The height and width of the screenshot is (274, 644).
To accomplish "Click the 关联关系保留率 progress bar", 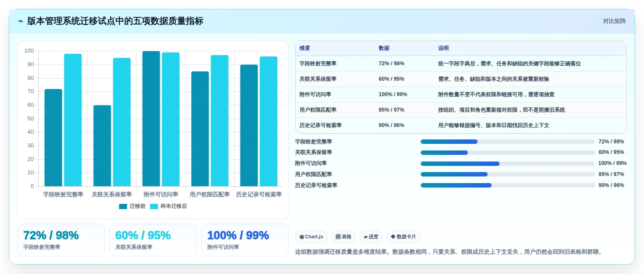I will (507, 153).
